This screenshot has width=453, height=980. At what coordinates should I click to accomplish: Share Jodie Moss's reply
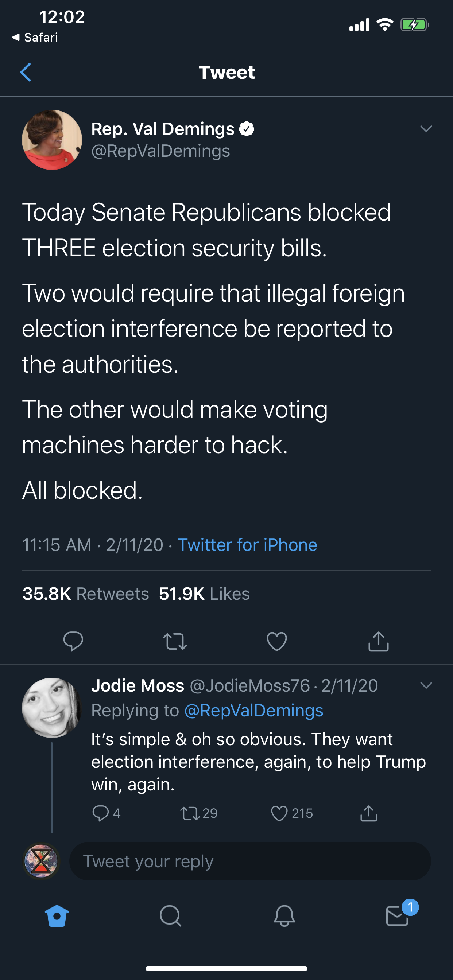pyautogui.click(x=368, y=813)
